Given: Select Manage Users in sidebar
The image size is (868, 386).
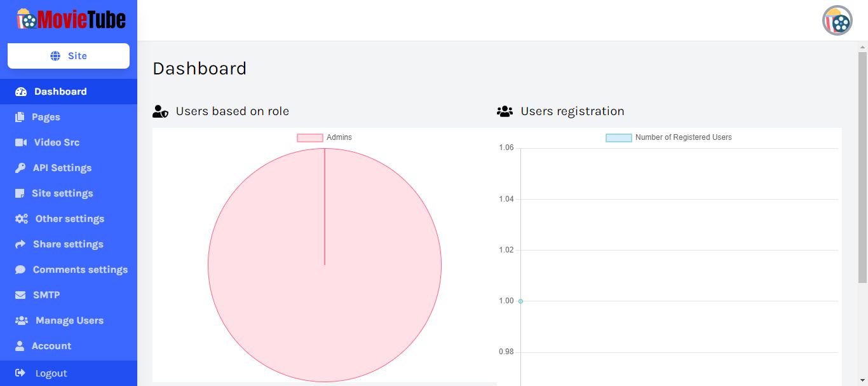Looking at the screenshot, I should pyautogui.click(x=69, y=321).
